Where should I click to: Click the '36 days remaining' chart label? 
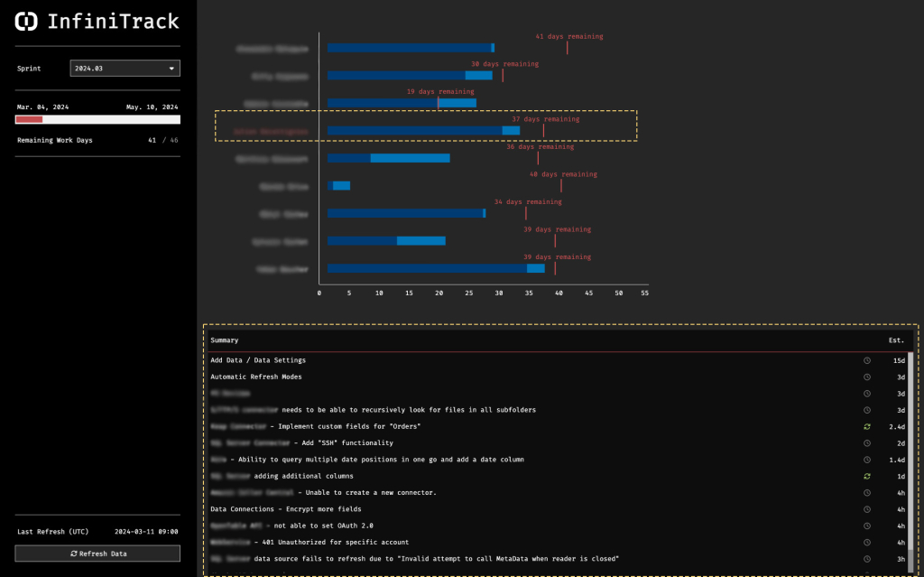pyautogui.click(x=540, y=147)
